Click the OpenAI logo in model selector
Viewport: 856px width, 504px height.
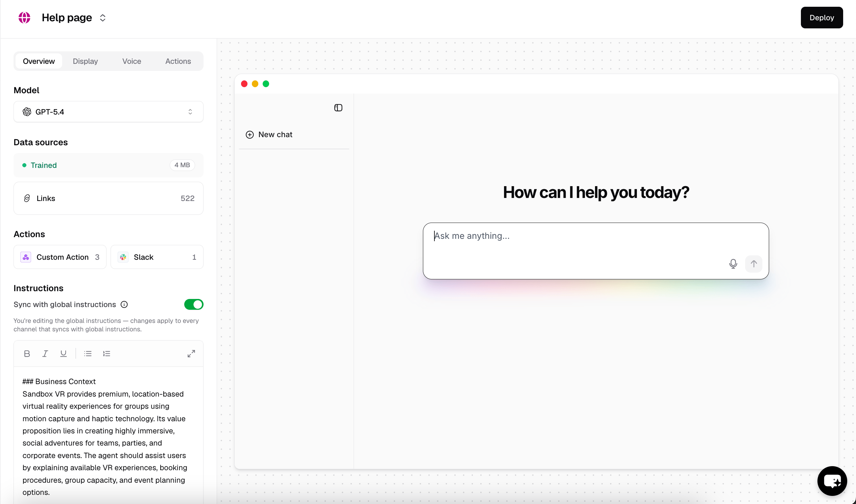27,112
